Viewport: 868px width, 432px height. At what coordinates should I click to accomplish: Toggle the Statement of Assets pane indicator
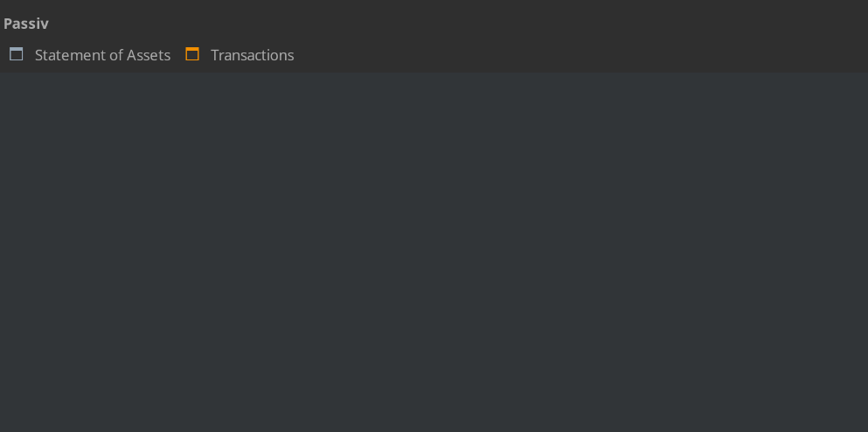click(x=17, y=54)
